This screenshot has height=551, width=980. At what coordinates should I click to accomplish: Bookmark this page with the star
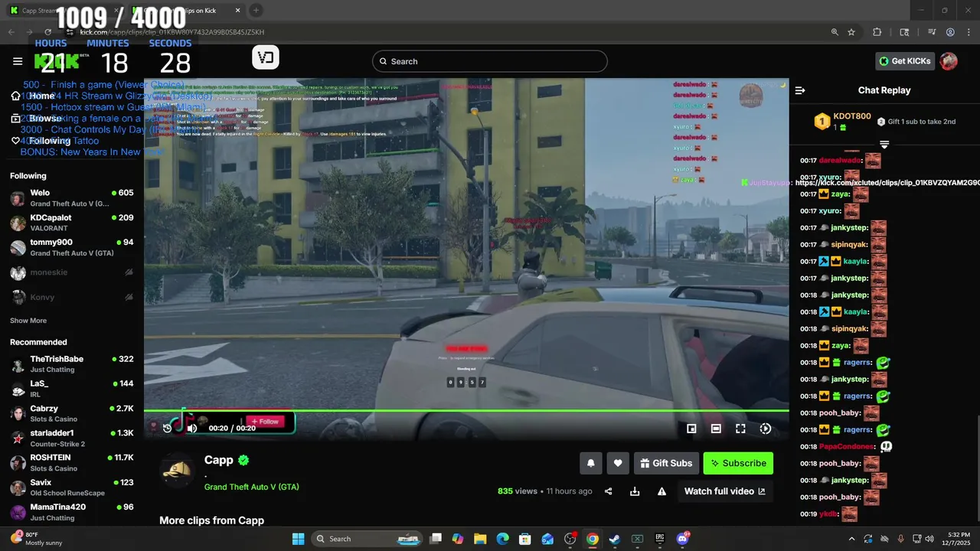click(851, 32)
